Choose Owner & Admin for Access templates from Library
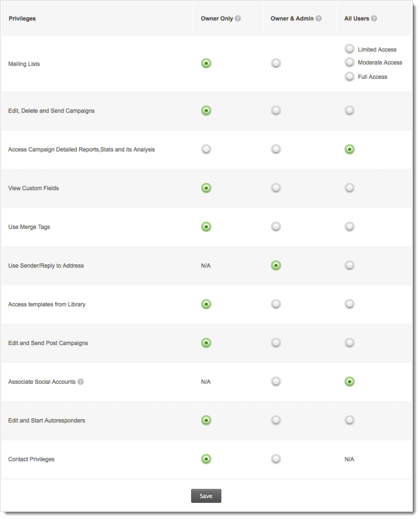This screenshot has height=519, width=420. 275,304
